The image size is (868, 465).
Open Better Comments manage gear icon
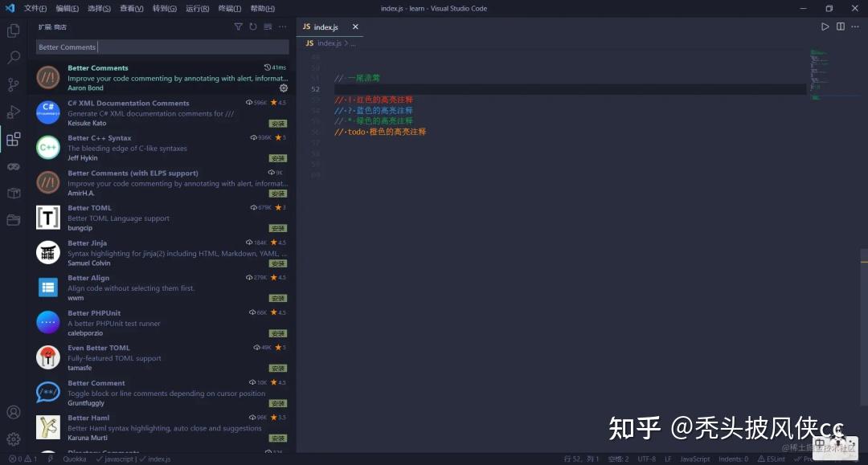click(x=284, y=88)
